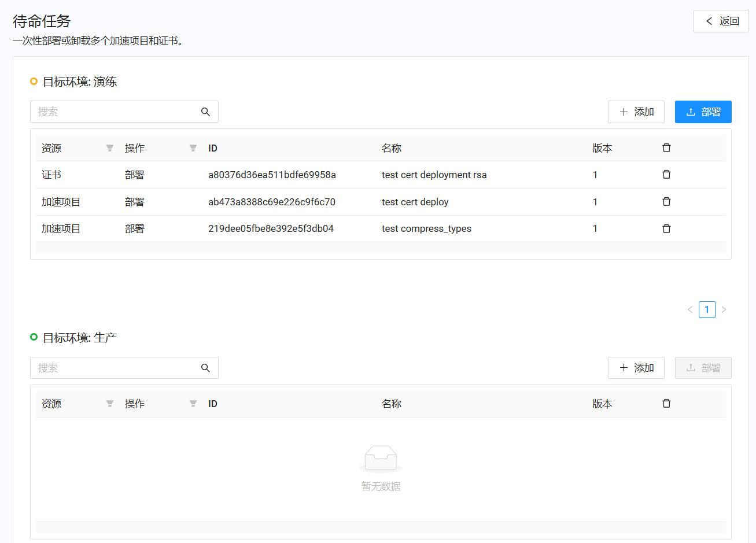
Task: Click trash icon beside test cert deployment rsa
Action: (x=666, y=174)
